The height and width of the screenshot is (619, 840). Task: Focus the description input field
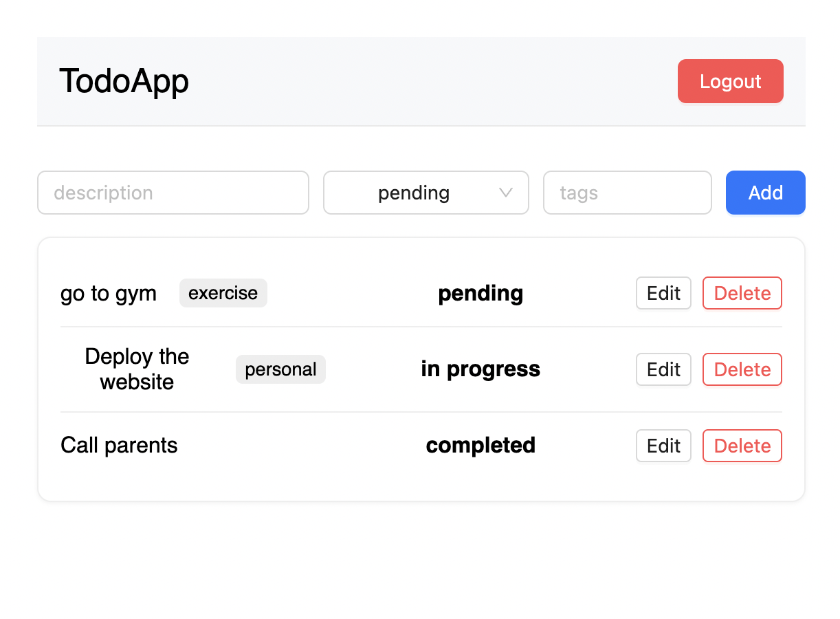pyautogui.click(x=173, y=193)
